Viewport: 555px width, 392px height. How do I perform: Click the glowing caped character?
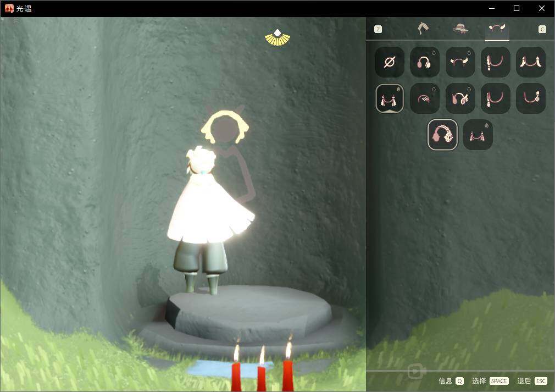pos(209,219)
